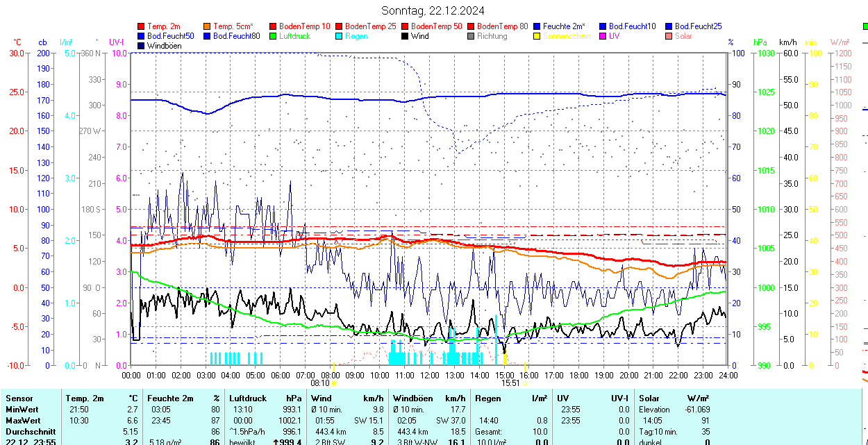
Task: Select the green Luftdruck legend marker
Action: click(x=273, y=36)
